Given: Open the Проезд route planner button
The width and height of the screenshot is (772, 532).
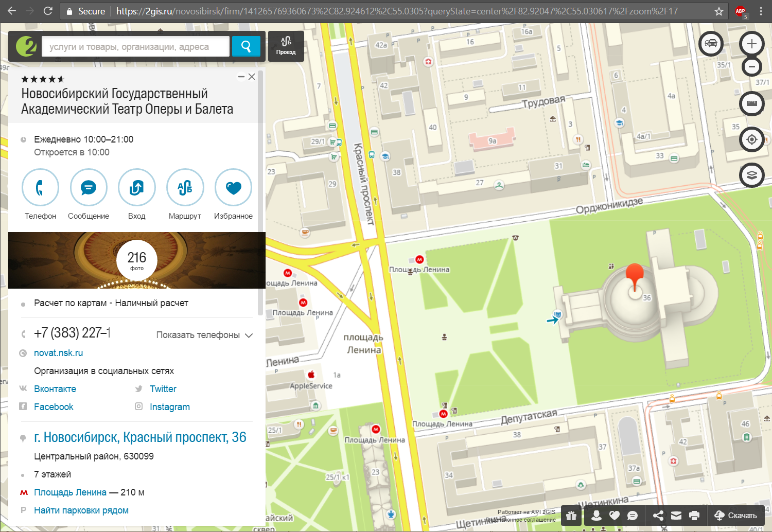Looking at the screenshot, I should click(x=286, y=46).
